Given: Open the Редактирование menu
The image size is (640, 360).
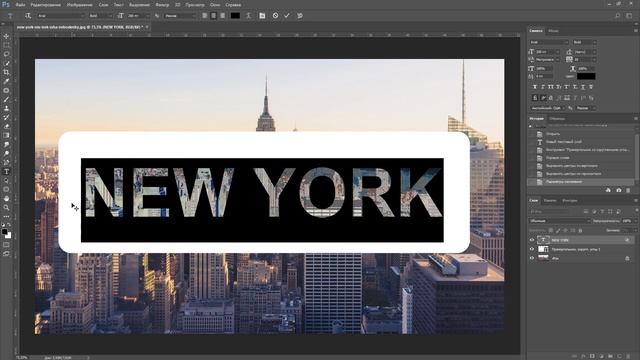Looking at the screenshot, I should point(46,5).
